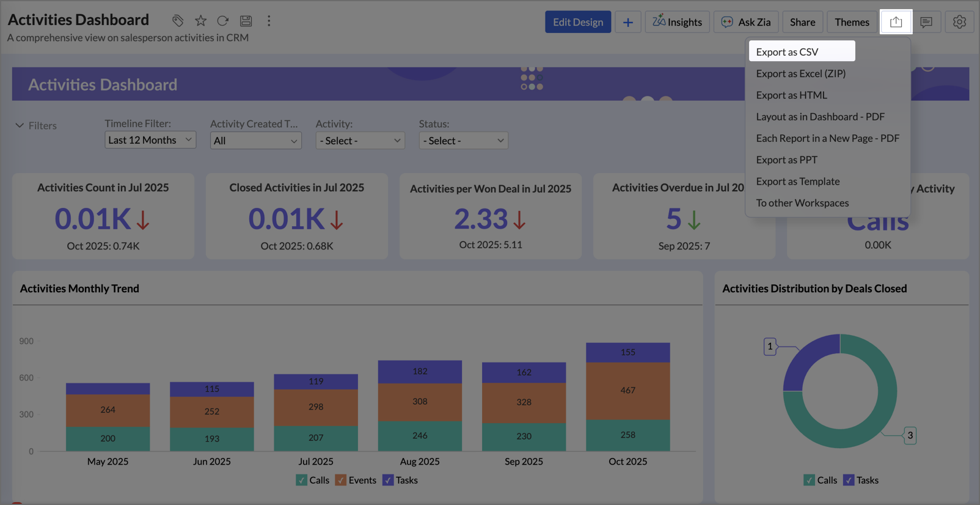
Task: Mark dashboard as favorite with star icon
Action: click(200, 21)
